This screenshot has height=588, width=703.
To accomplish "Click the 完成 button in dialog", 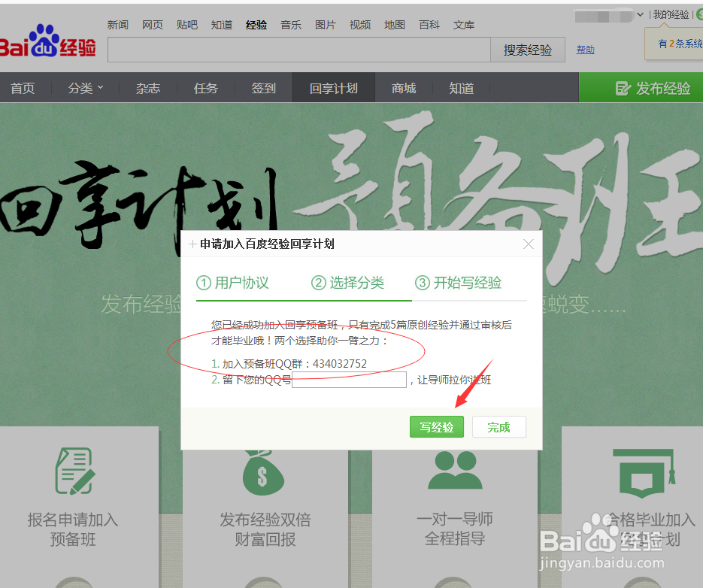I will click(x=499, y=427).
